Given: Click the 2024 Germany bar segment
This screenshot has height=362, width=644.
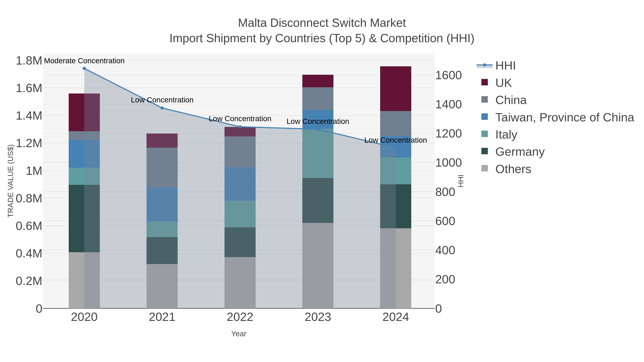Looking at the screenshot, I should coord(396,206).
